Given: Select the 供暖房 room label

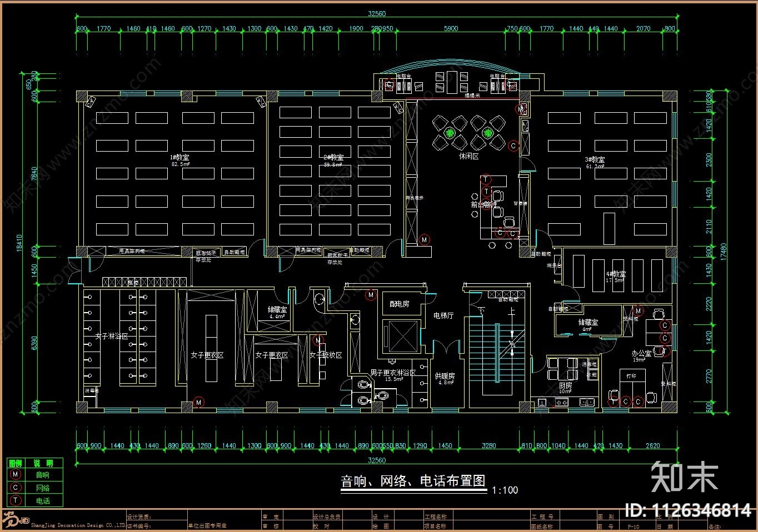Looking at the screenshot, I should (445, 376).
